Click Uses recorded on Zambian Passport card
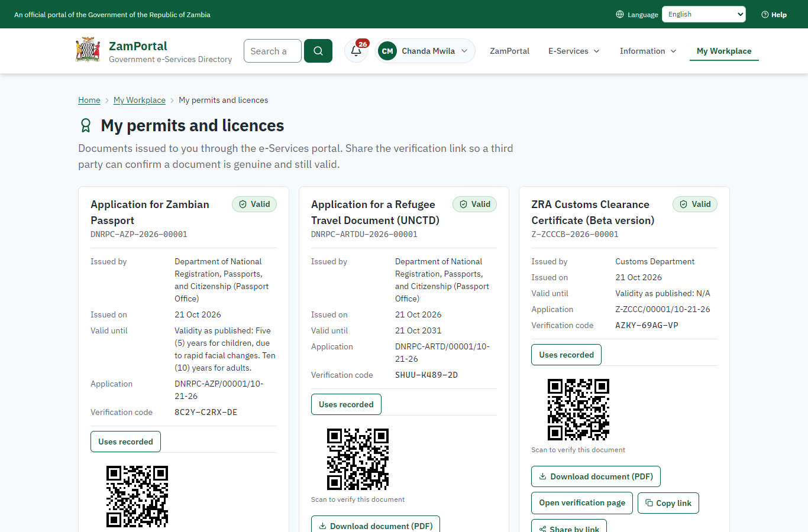Viewport: 808px width, 532px height. (x=125, y=442)
